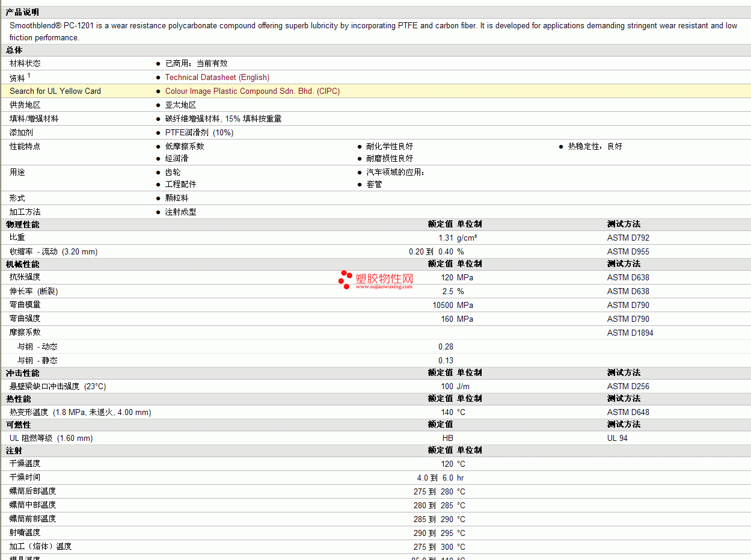Screen dimensions: 751x560
Task: Select the 'Search for UL Yellow Card' row label
Action: pyautogui.click(x=55, y=91)
